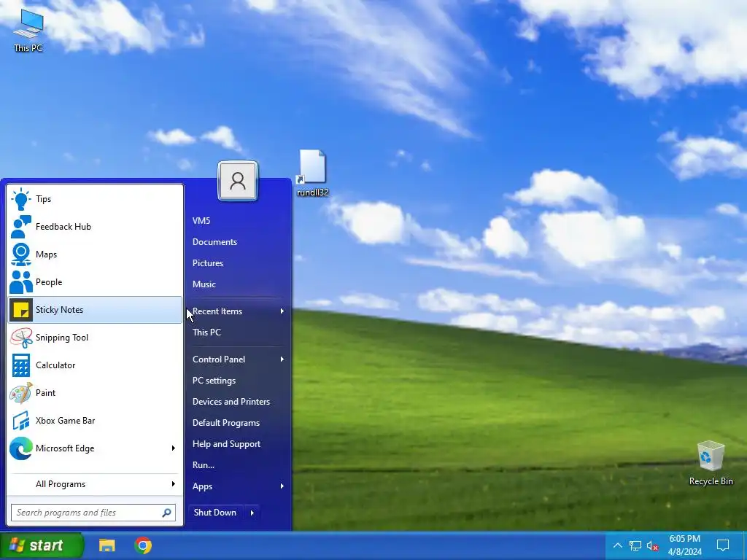Open the Paint palette icon
The height and width of the screenshot is (560, 747).
click(x=21, y=393)
